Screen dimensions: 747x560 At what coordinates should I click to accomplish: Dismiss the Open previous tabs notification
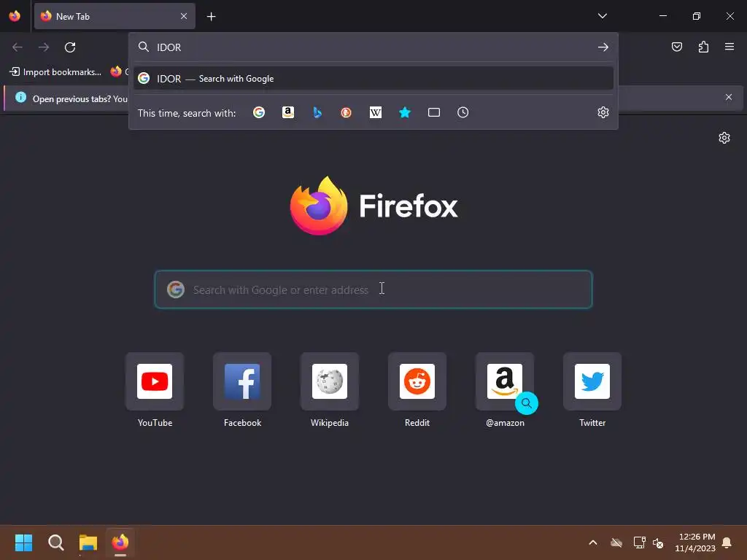[x=729, y=97]
